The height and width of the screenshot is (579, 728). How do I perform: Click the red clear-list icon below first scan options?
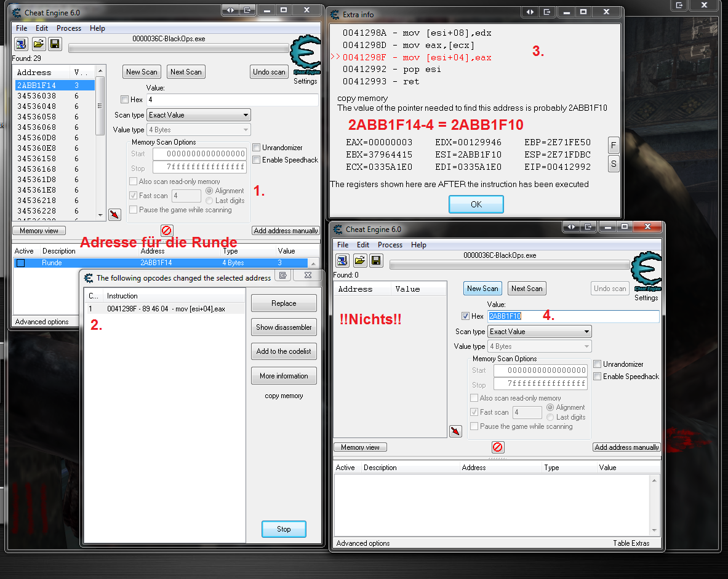point(167,230)
